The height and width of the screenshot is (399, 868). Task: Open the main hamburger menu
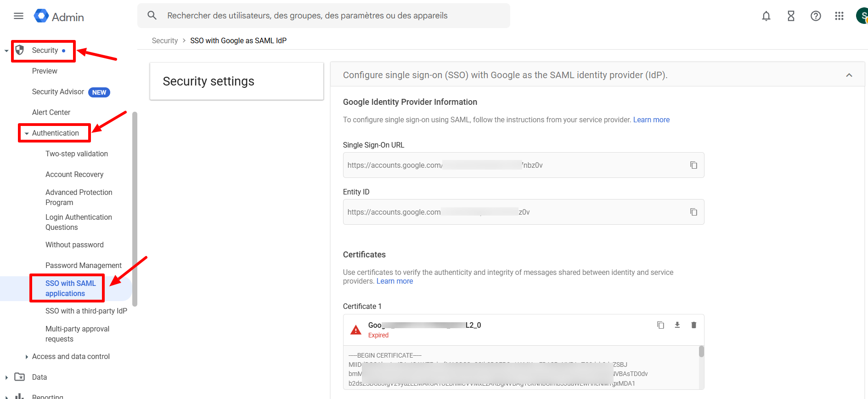click(x=18, y=16)
